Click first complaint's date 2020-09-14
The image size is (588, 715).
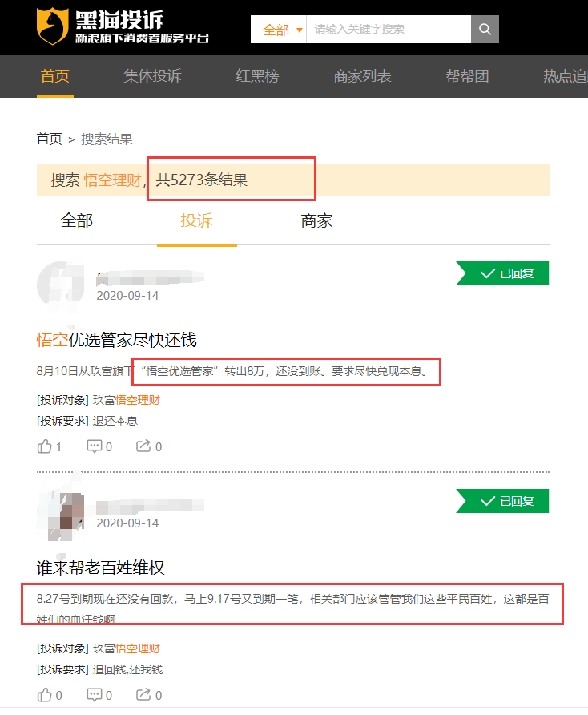(x=127, y=296)
